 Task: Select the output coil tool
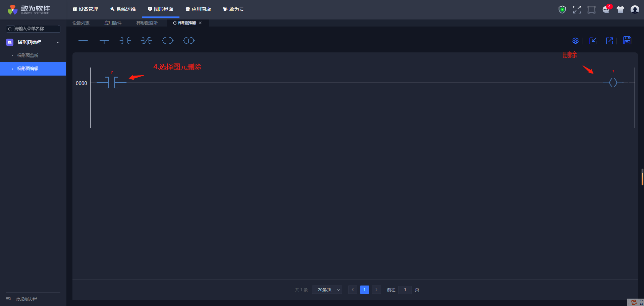click(x=167, y=41)
